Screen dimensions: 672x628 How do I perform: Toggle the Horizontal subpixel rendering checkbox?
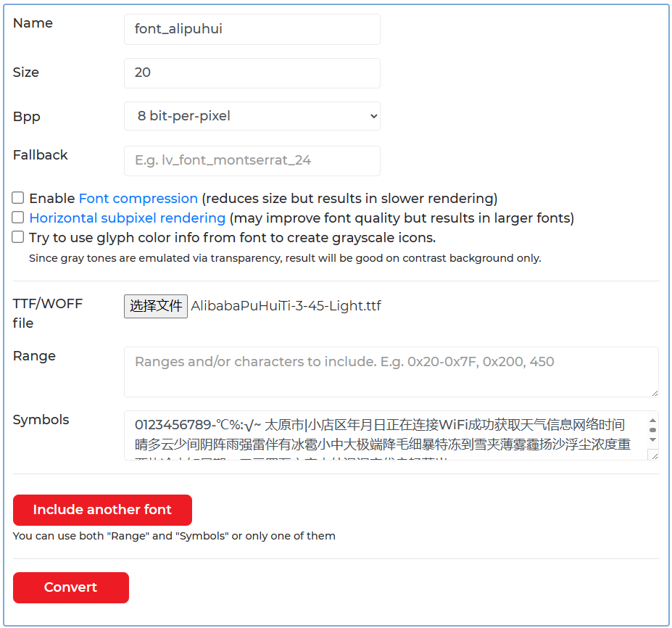pyautogui.click(x=18, y=218)
